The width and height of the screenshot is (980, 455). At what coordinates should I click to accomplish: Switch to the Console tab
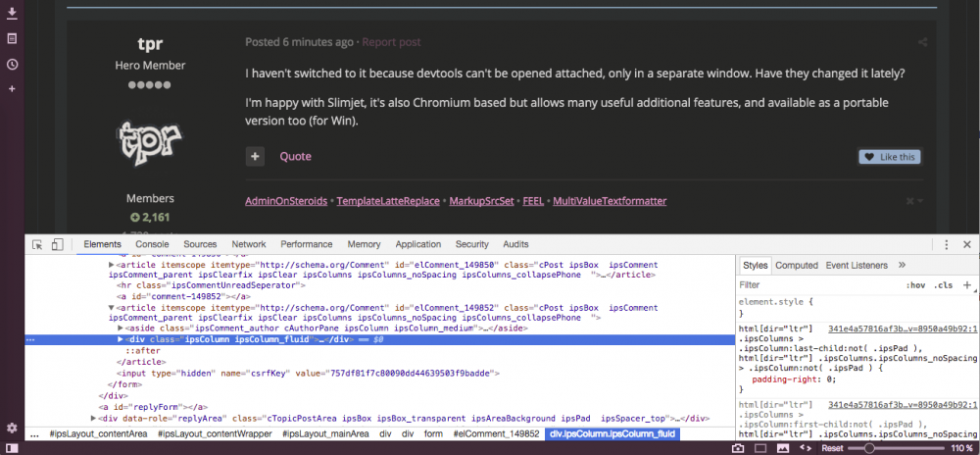point(153,244)
